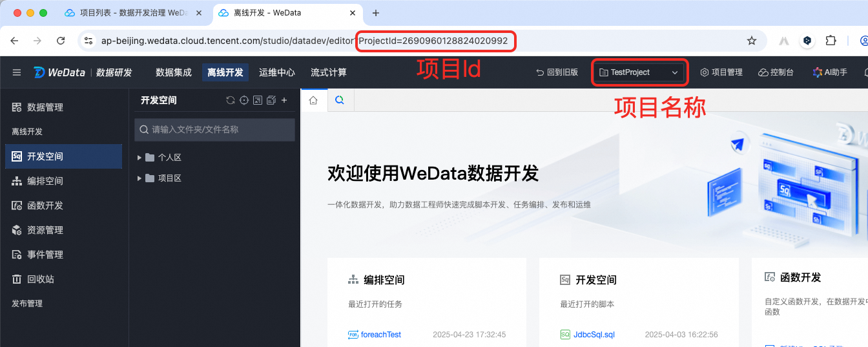Image resolution: width=868 pixels, height=347 pixels.
Task: Open the JdbcSql.sql recent script
Action: [594, 335]
